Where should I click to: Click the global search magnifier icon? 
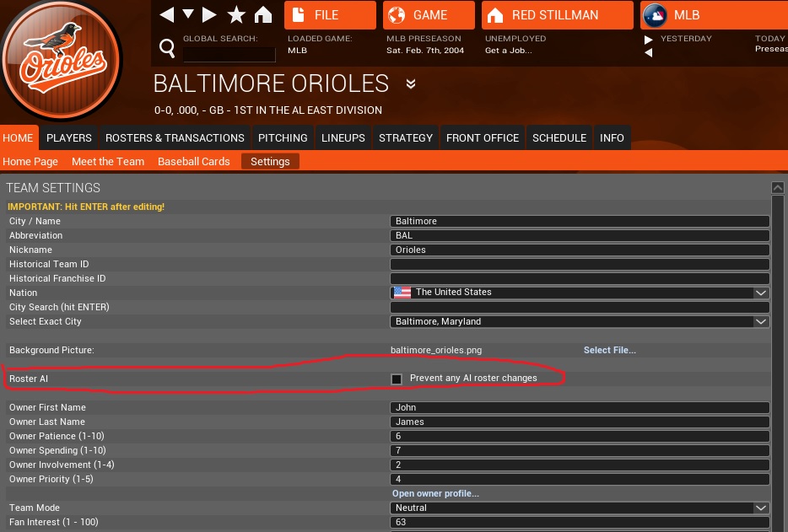[166, 47]
